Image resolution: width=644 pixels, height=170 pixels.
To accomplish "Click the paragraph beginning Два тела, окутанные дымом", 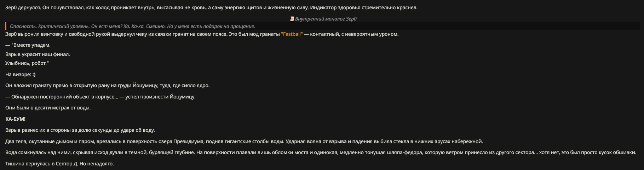I will coord(244,141).
